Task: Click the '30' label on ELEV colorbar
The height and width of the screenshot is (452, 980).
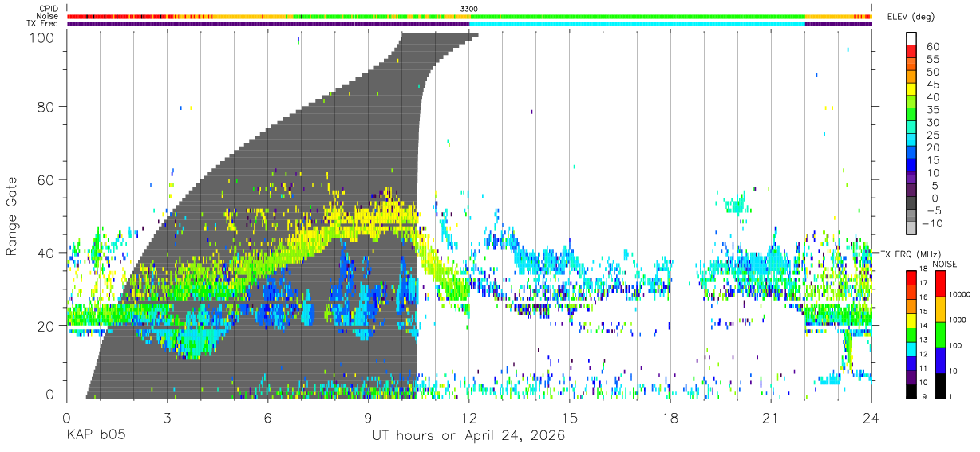Action: 933,123
